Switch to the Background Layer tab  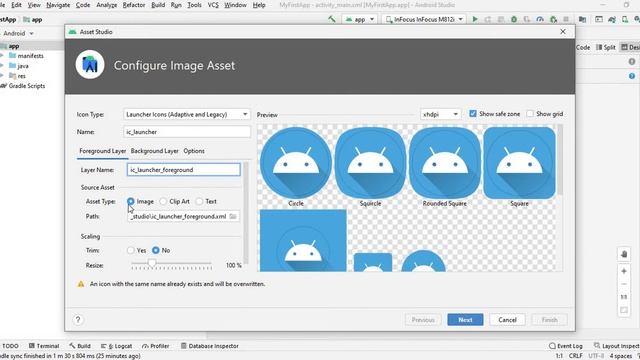point(154,151)
